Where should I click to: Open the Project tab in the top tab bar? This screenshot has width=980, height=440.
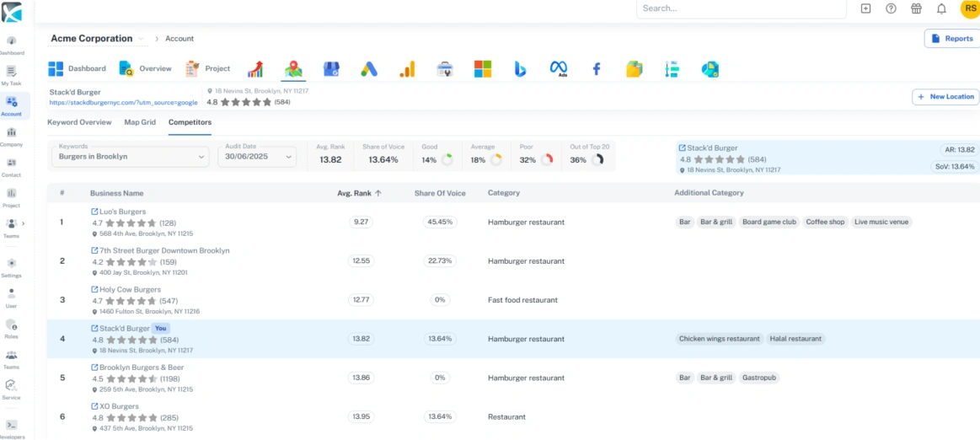pyautogui.click(x=208, y=69)
